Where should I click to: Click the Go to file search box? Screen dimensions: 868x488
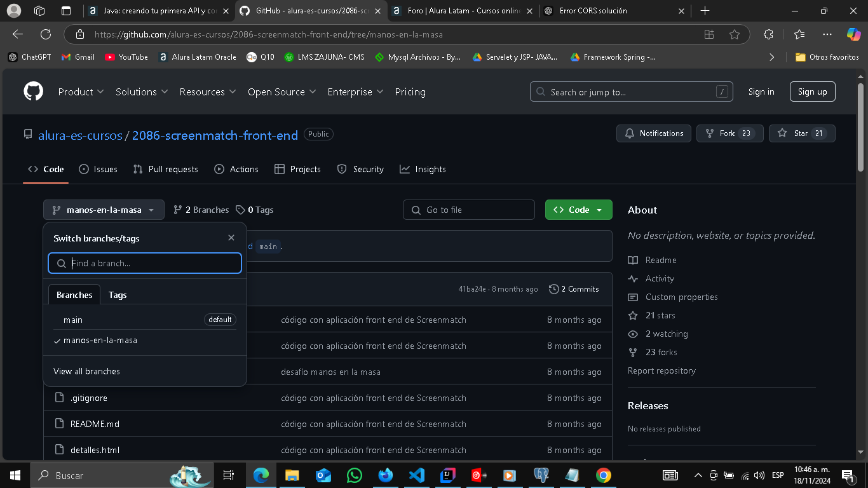(469, 210)
